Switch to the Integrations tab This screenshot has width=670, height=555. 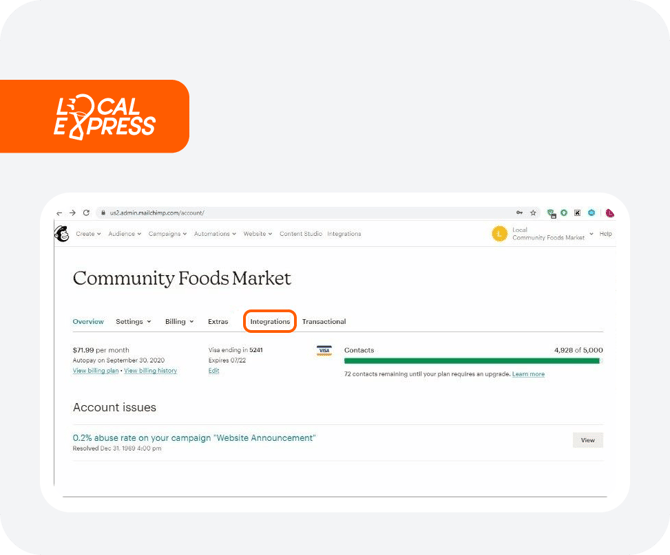point(270,321)
